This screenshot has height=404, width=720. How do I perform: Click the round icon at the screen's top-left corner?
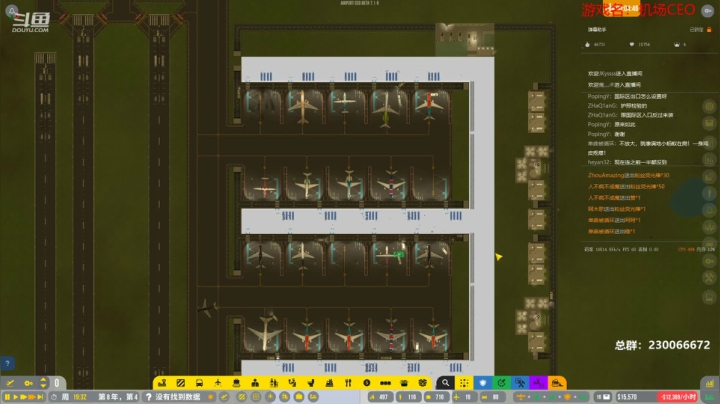(x=11, y=11)
